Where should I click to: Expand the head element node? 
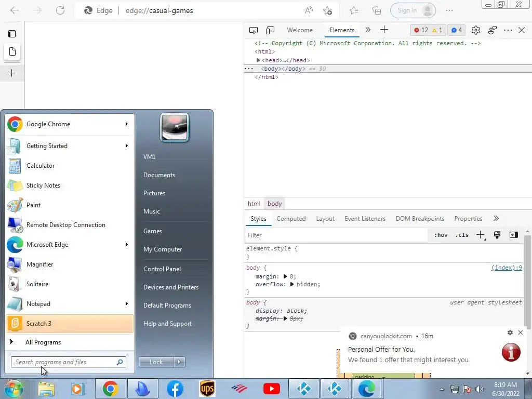coord(258,60)
